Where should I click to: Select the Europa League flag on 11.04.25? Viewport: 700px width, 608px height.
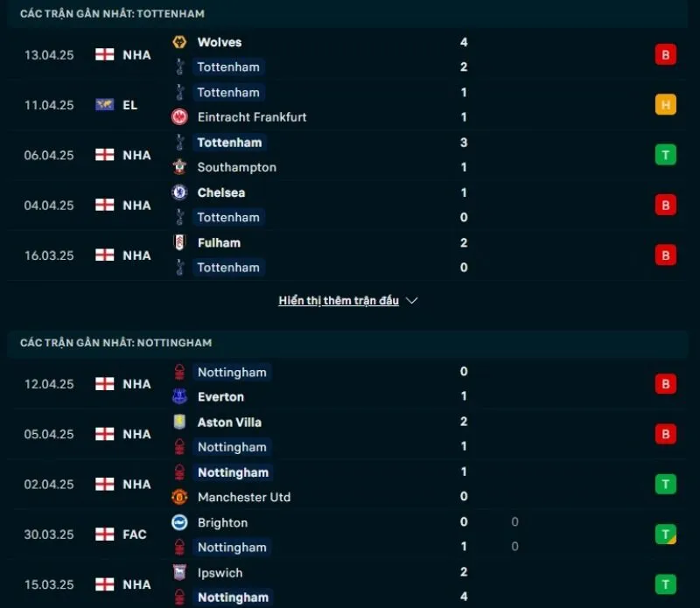click(x=105, y=105)
